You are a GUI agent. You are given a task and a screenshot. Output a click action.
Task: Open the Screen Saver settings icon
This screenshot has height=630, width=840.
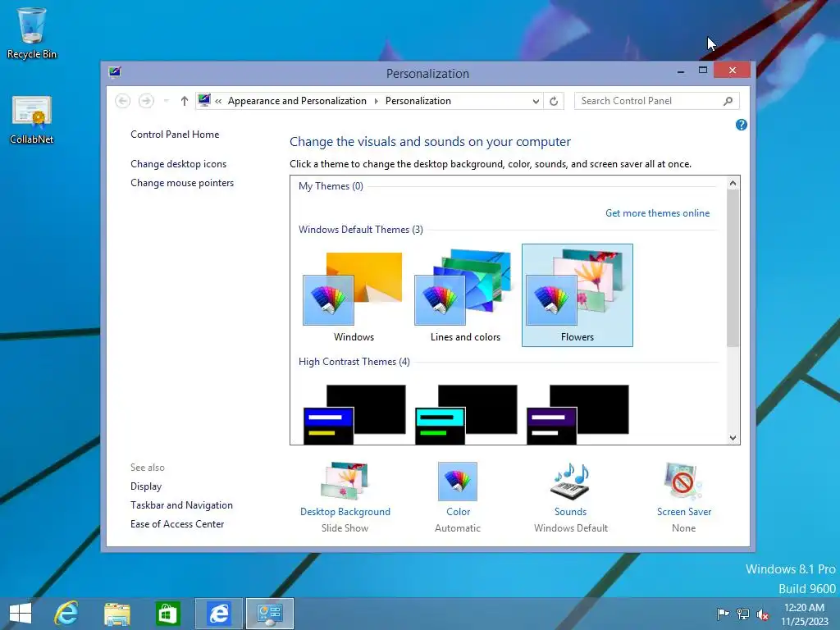(x=683, y=481)
